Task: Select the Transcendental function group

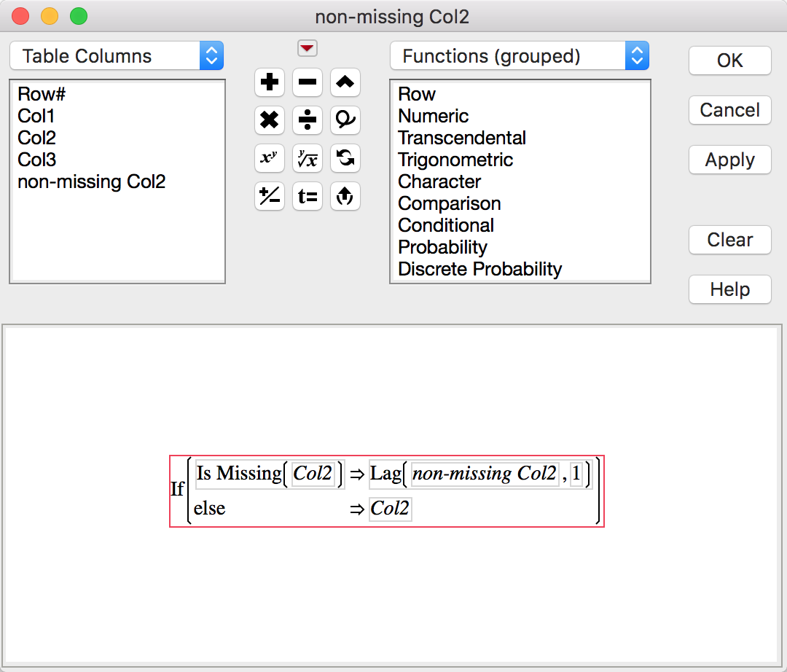Action: 462,138
